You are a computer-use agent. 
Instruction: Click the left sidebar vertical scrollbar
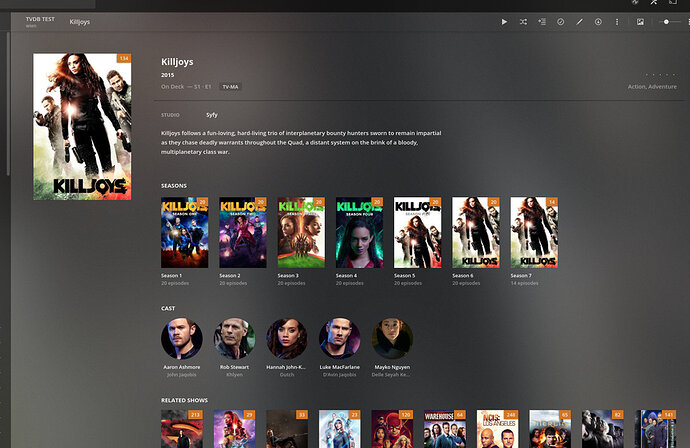8,103
